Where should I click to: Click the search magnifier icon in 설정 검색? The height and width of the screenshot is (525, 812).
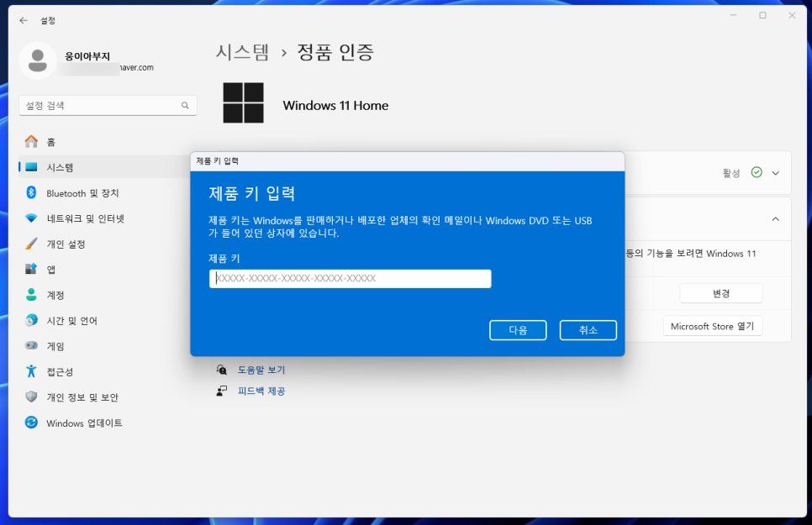point(185,106)
